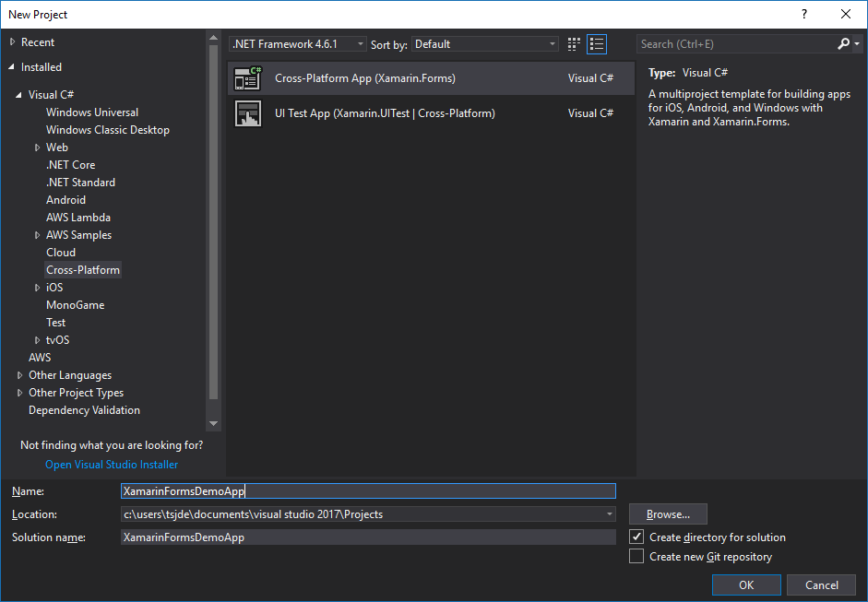Switch to small icons view
868x602 pixels.
click(575, 44)
